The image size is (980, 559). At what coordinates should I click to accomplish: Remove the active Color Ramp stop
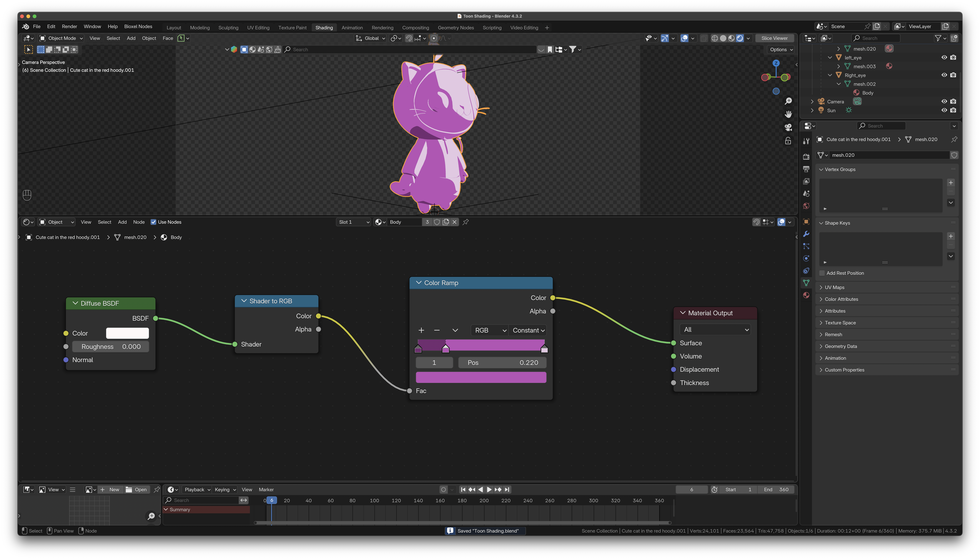tap(437, 330)
